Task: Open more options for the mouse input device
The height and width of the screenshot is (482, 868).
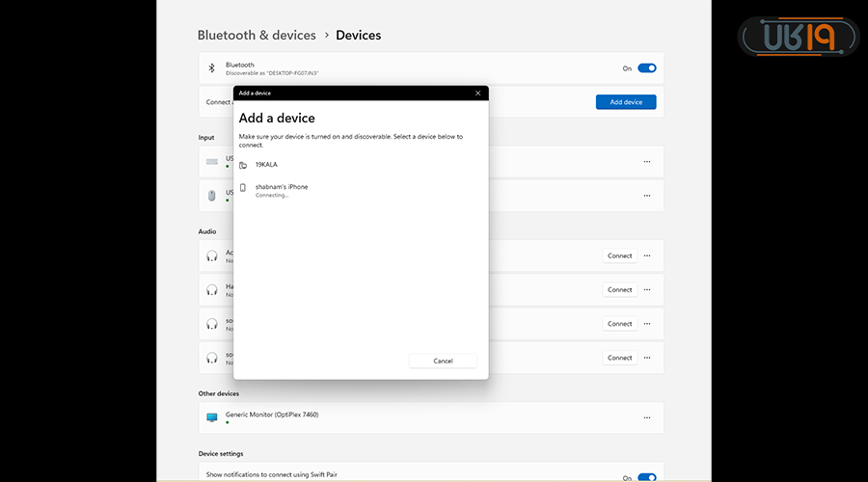Action: [x=647, y=195]
